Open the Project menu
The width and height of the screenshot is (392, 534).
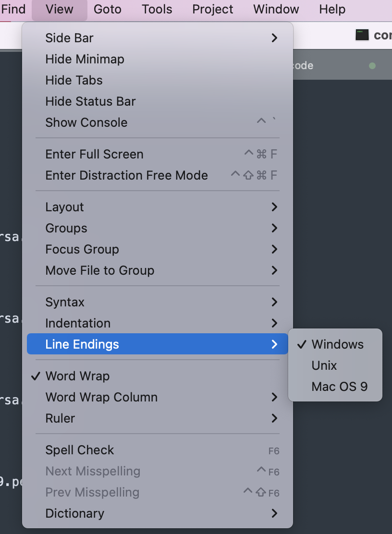click(213, 9)
